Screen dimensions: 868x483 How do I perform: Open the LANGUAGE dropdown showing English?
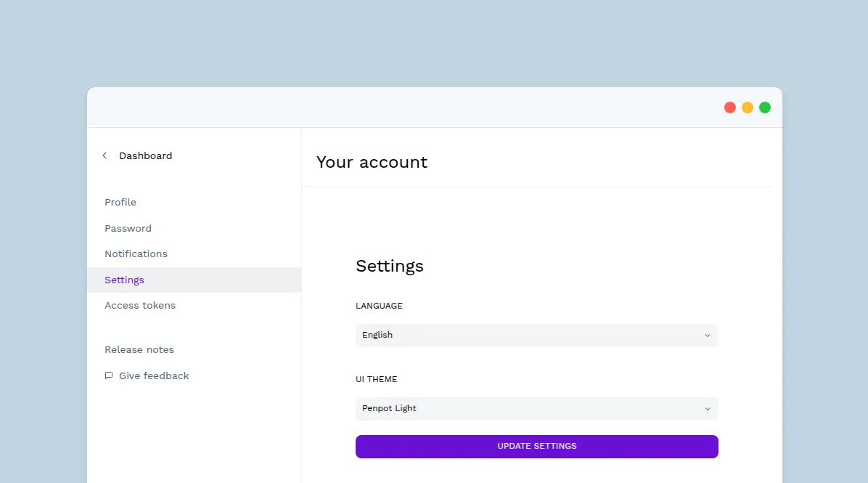[x=536, y=335]
